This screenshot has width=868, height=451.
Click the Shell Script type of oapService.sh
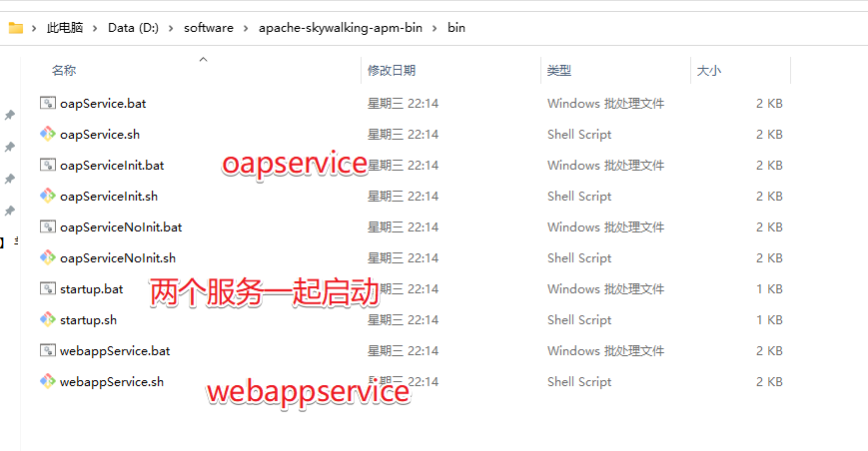click(579, 135)
